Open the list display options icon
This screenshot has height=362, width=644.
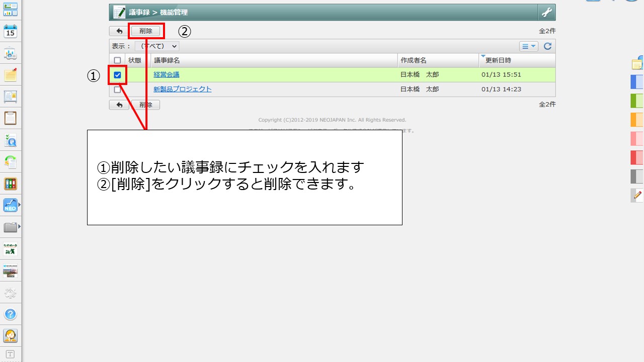pos(528,46)
